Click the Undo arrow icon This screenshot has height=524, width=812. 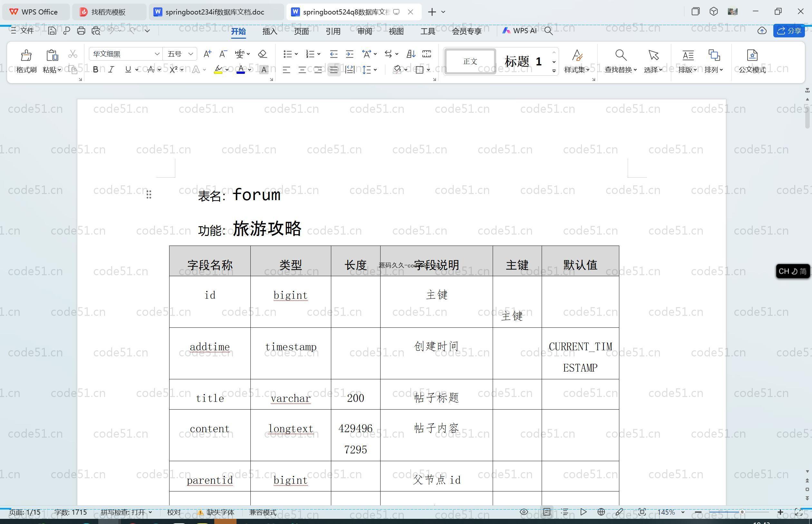point(111,31)
